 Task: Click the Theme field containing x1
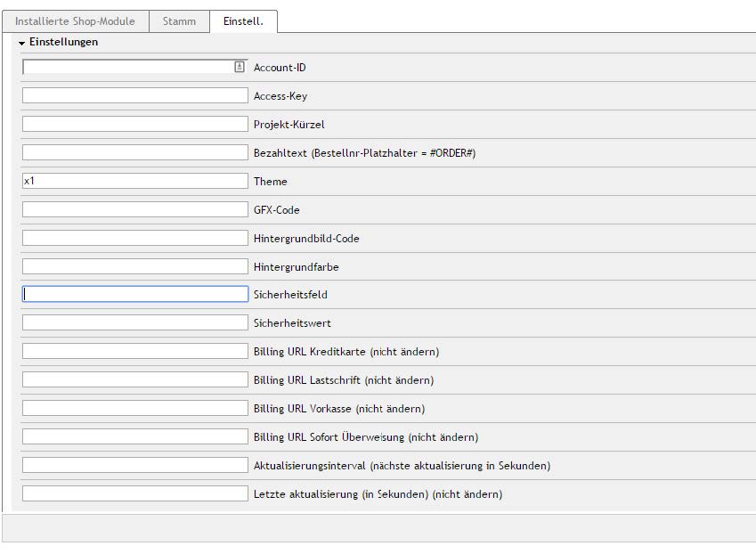(x=134, y=180)
